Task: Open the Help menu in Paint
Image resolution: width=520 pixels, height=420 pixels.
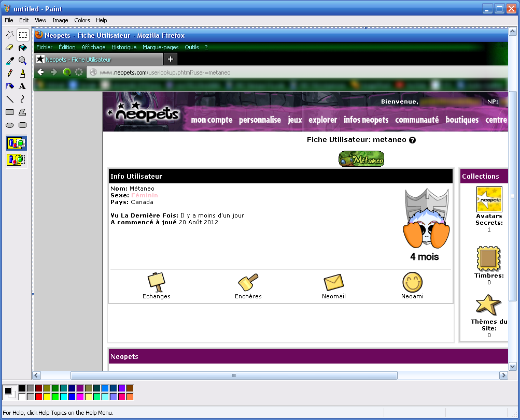Action: (102, 20)
